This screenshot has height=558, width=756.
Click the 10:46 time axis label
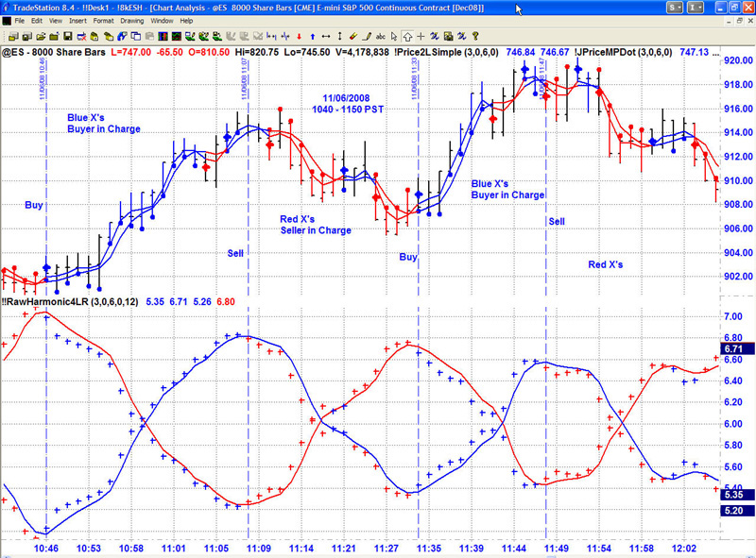click(45, 549)
